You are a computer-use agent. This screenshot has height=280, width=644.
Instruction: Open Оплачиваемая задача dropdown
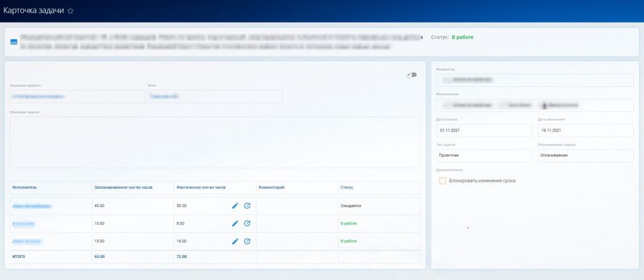(x=586, y=155)
